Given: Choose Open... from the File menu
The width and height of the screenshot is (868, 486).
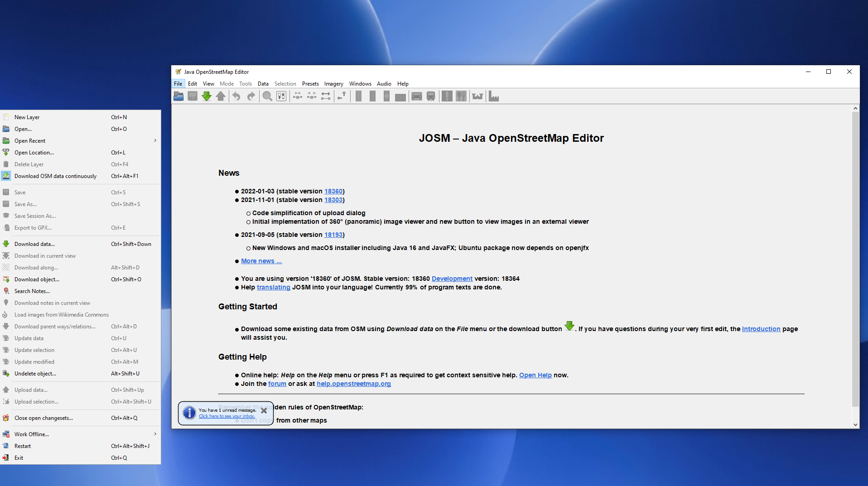Looking at the screenshot, I should [x=80, y=129].
